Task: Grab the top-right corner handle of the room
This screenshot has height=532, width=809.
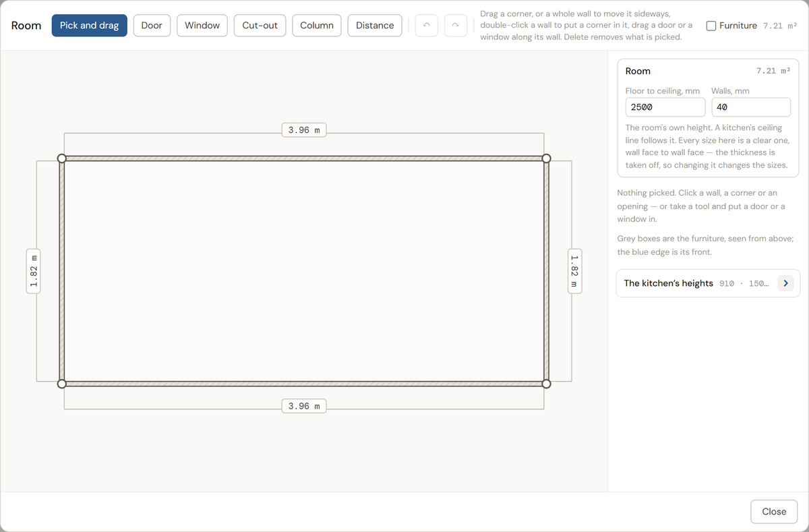Action: pos(547,158)
